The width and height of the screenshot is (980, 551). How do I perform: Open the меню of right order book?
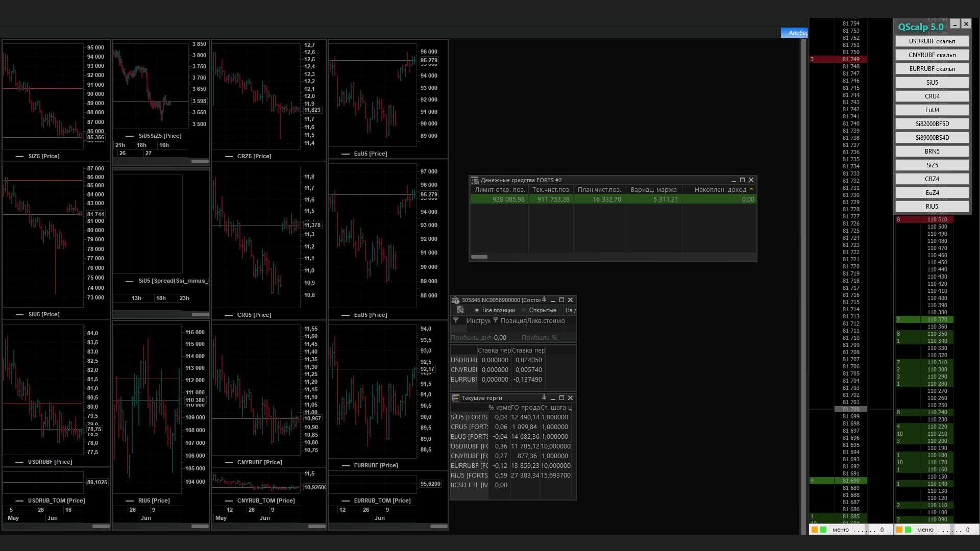coord(925,530)
